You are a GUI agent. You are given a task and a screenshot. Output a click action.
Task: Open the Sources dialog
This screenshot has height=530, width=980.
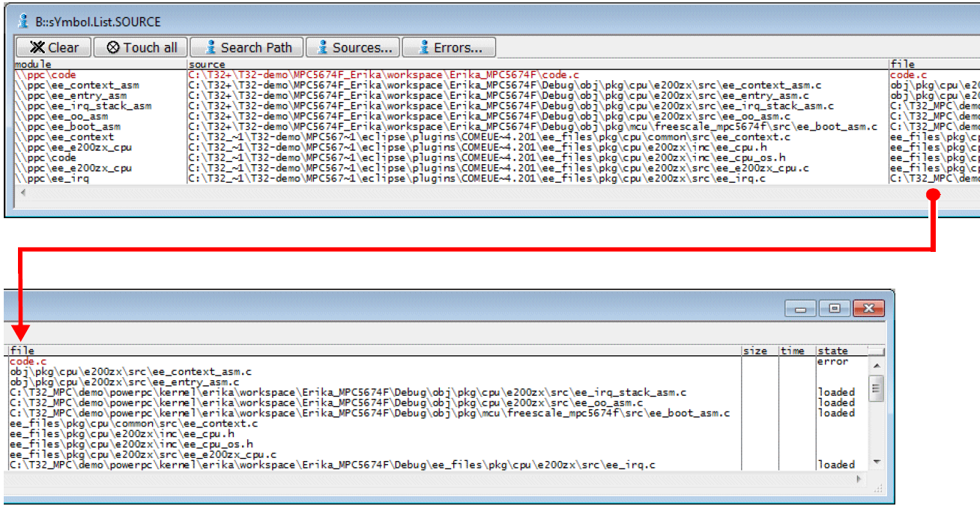click(x=352, y=46)
